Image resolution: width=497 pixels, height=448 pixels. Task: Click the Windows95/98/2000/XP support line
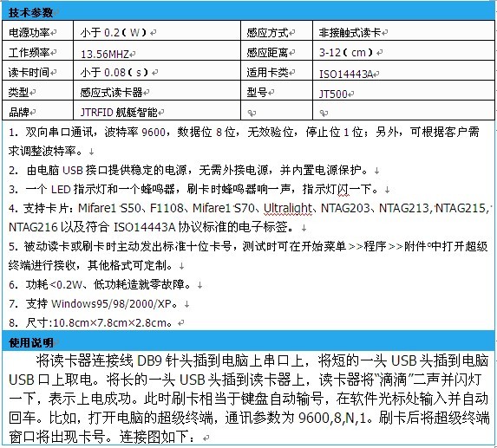[x=99, y=304]
